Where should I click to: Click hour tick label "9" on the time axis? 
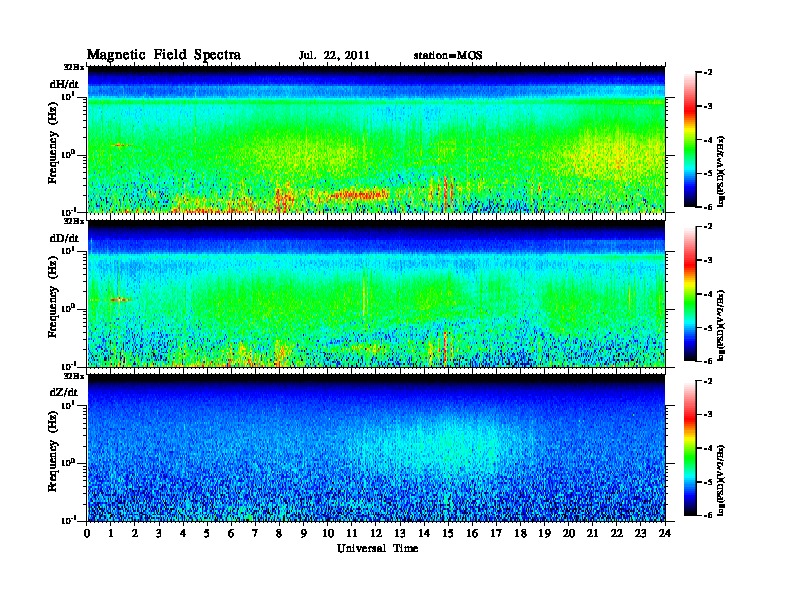[x=304, y=533]
